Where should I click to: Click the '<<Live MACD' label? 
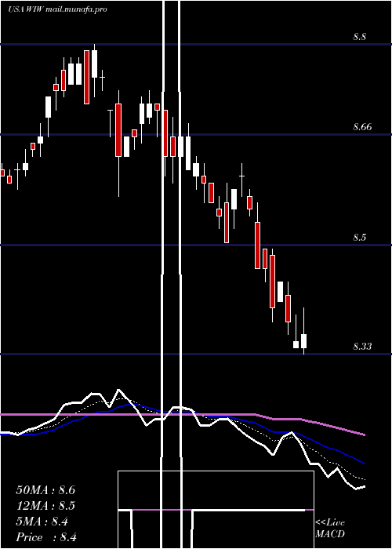(x=330, y=529)
